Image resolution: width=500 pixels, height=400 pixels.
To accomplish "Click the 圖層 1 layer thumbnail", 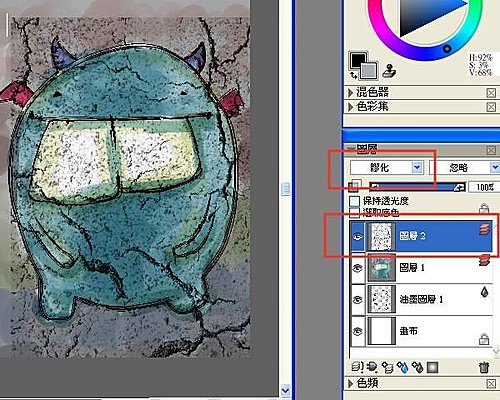I will [382, 268].
